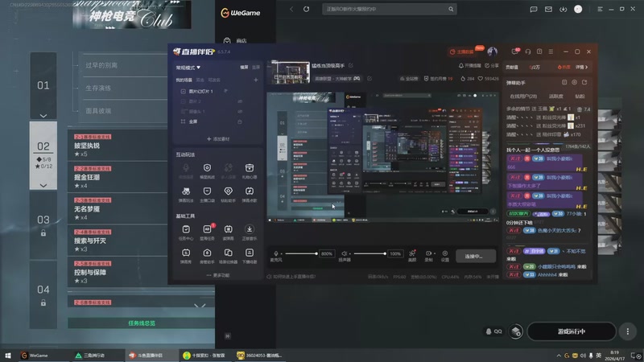Screen dimensions: 644x362
Task: Open 详情 details arrow in contribution bar
Action: [x=581, y=67]
